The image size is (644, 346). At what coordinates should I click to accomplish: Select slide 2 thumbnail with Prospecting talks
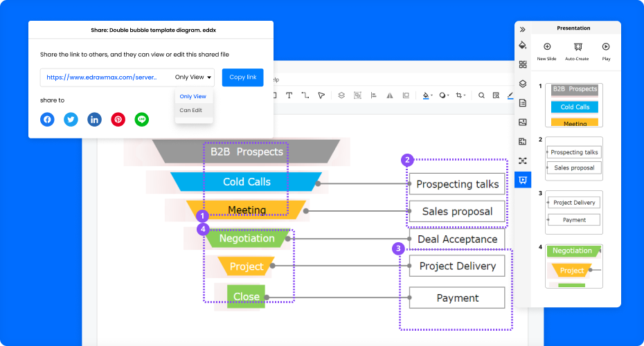(574, 158)
